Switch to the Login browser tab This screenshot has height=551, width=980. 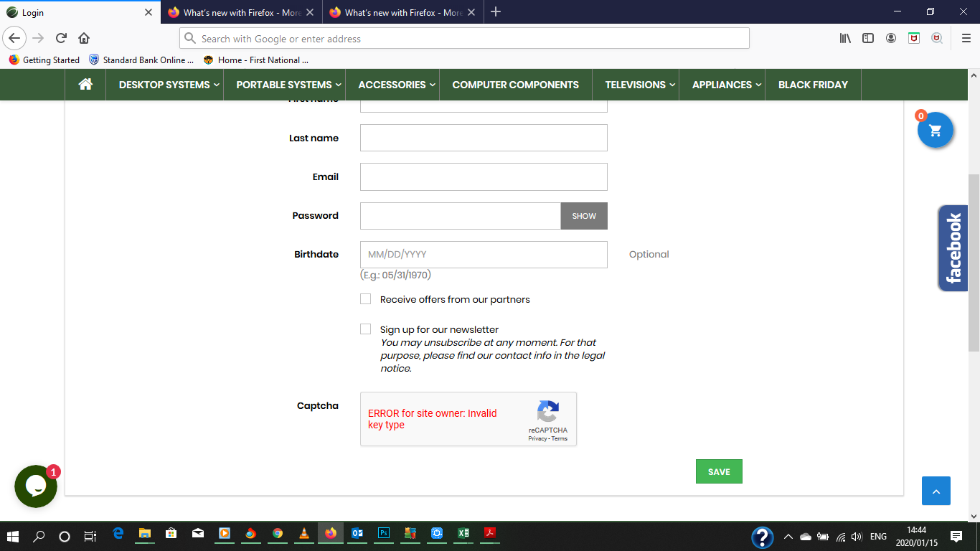point(72,11)
